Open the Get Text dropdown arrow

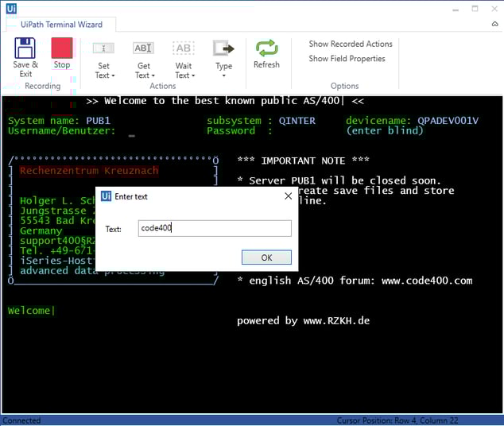click(x=153, y=76)
